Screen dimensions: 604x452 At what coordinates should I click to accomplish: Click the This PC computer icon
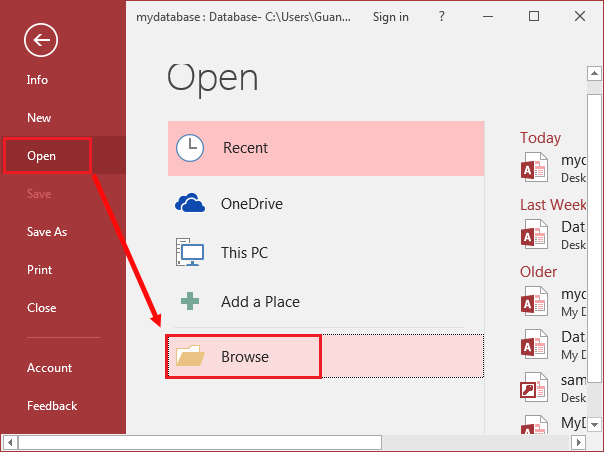coord(190,252)
